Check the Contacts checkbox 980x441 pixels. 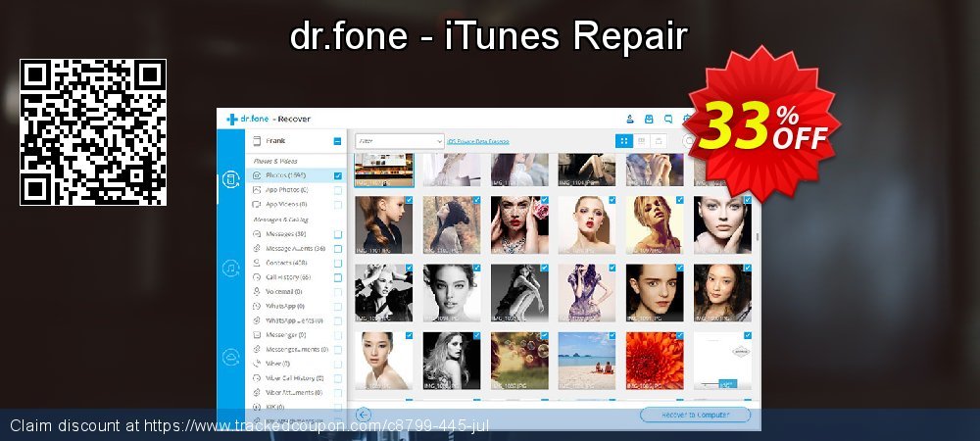click(337, 263)
